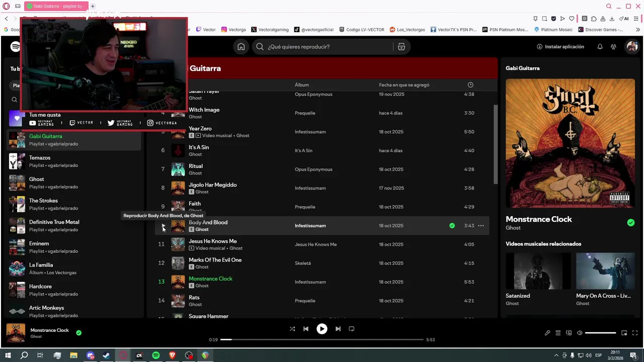Open Vectoratgaming bookmark
The height and width of the screenshot is (362, 644).
pyautogui.click(x=270, y=30)
